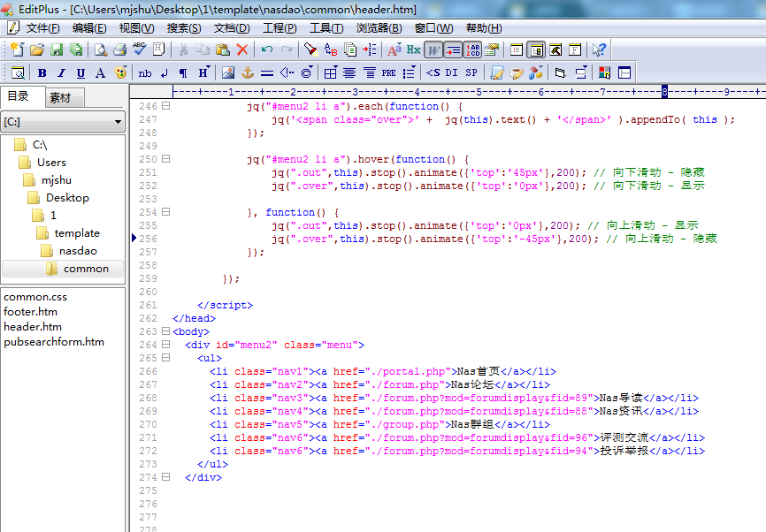Run the ABC spell check icon
Viewport: 766px width, 532px height.
tap(139, 49)
